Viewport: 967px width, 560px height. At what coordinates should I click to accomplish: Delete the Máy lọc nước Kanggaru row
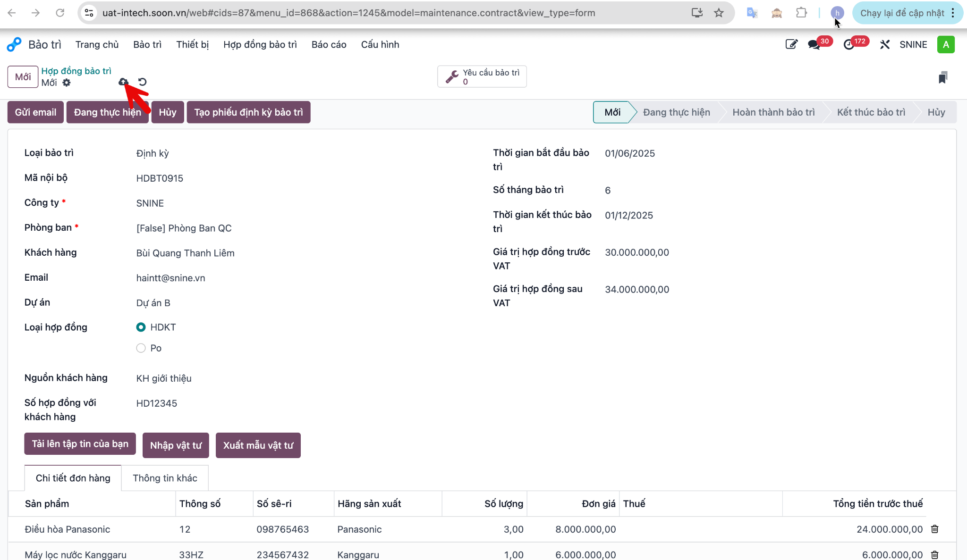[x=934, y=554]
